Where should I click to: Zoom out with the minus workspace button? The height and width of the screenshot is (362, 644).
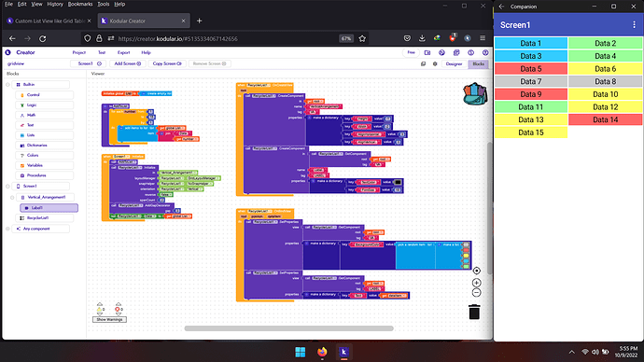tap(476, 293)
